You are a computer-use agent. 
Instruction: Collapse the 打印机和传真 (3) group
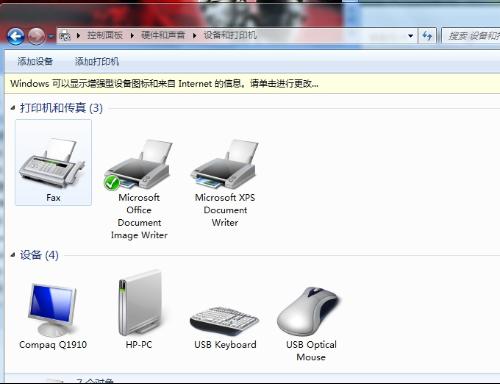pos(13,108)
